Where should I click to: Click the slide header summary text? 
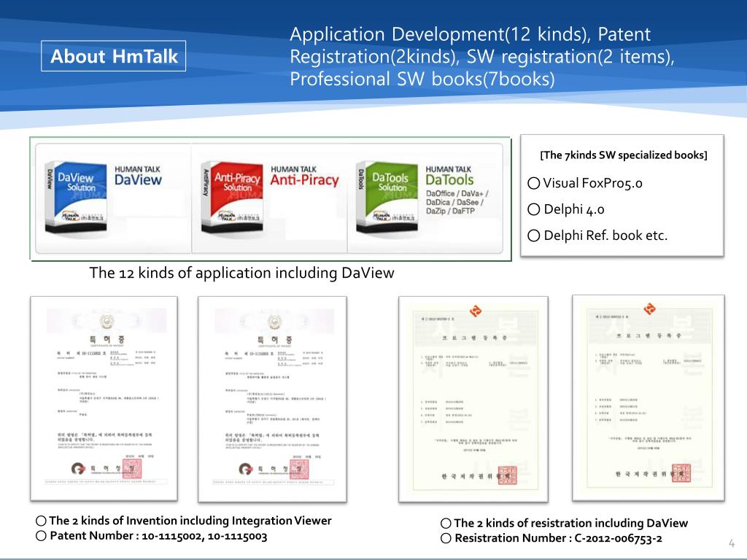481,57
